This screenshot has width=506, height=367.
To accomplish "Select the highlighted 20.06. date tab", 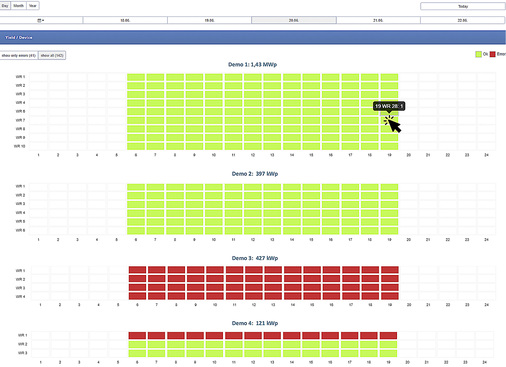I will pos(294,20).
